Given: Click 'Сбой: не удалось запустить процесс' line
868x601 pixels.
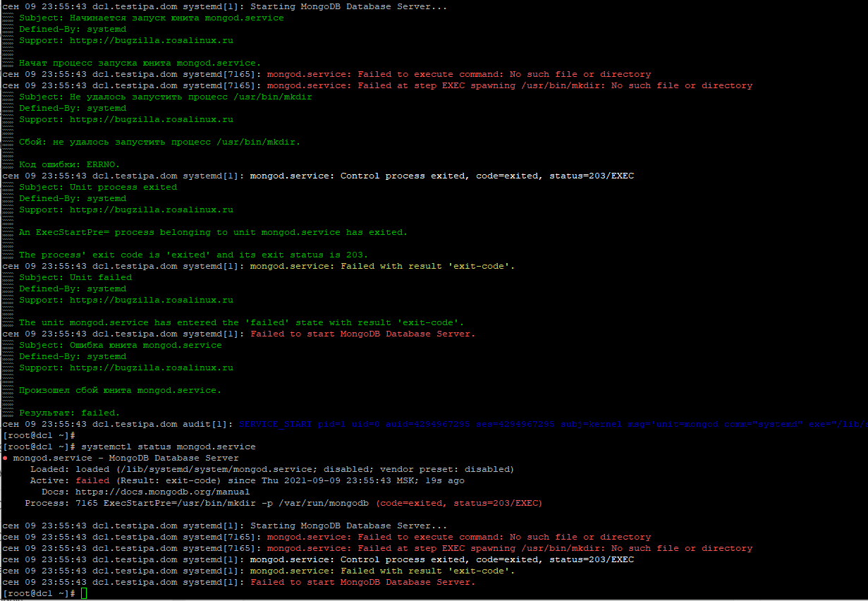Looking at the screenshot, I should 159,142.
